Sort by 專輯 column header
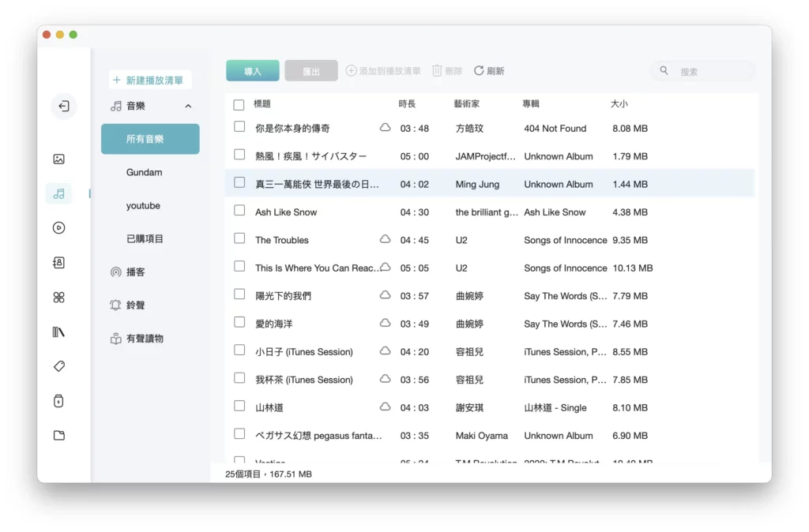This screenshot has width=809, height=532. coord(531,103)
